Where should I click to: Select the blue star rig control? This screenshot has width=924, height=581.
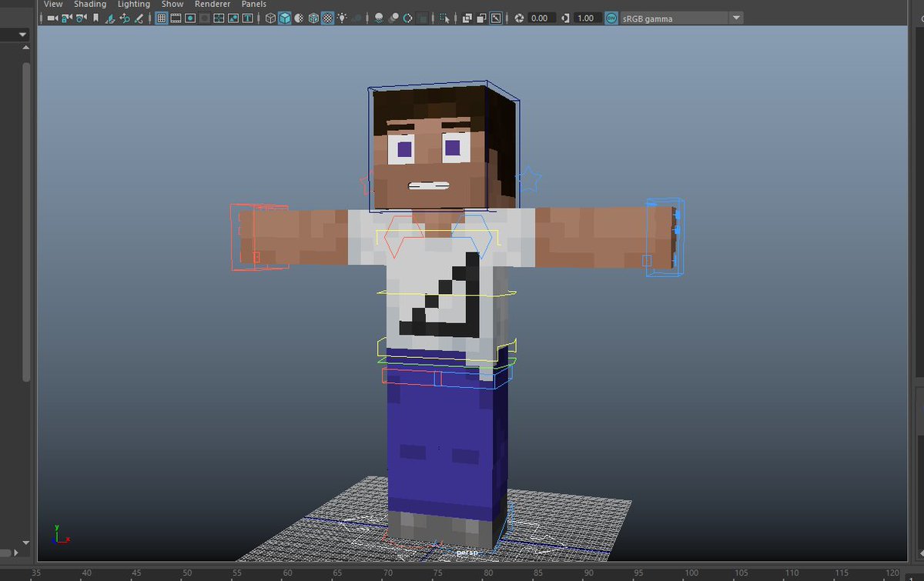click(x=529, y=180)
